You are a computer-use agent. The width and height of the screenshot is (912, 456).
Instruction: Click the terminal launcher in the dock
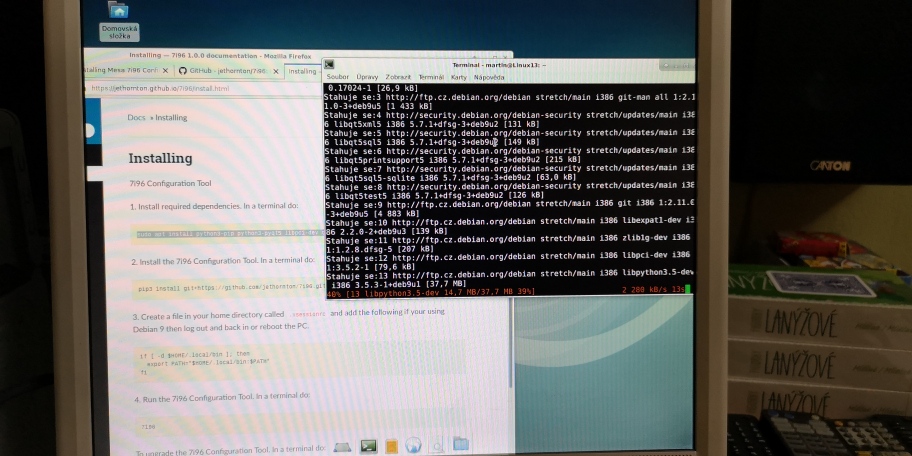tap(368, 444)
